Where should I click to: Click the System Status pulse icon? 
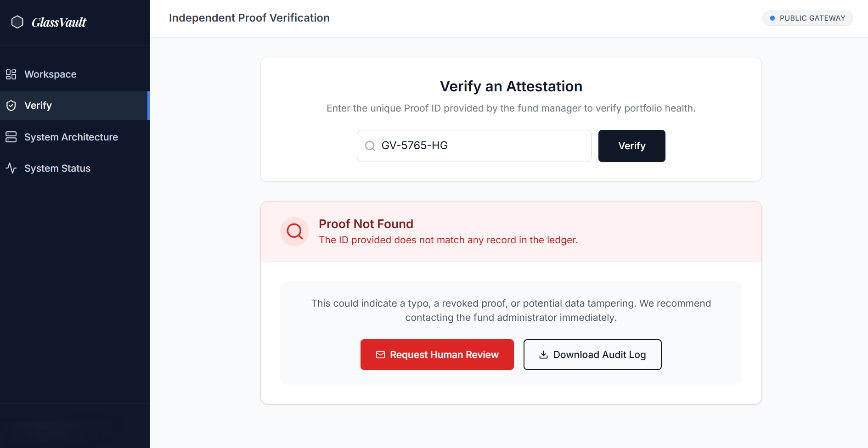click(11, 168)
